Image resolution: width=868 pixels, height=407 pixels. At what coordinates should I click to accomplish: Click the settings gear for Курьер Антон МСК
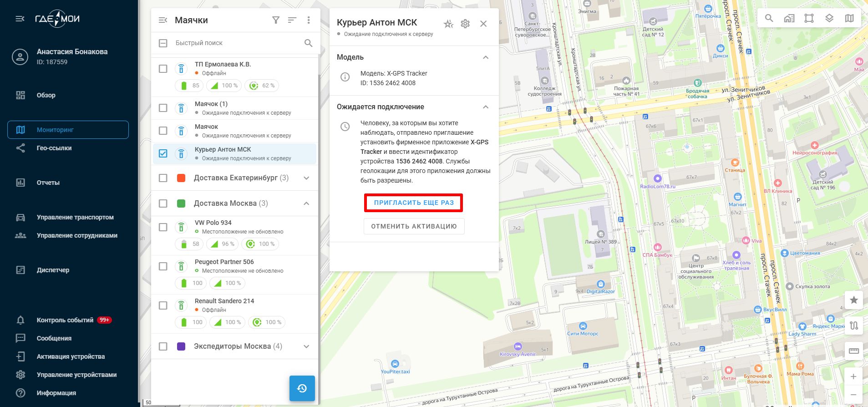tap(465, 24)
